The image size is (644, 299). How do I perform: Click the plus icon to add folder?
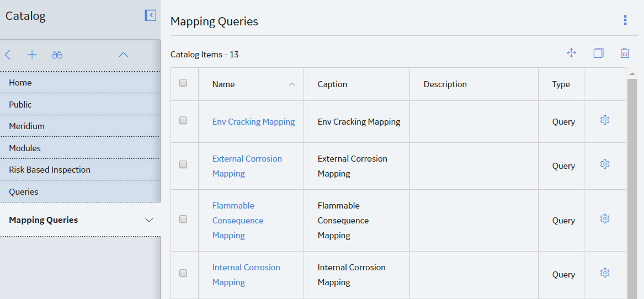(x=32, y=55)
